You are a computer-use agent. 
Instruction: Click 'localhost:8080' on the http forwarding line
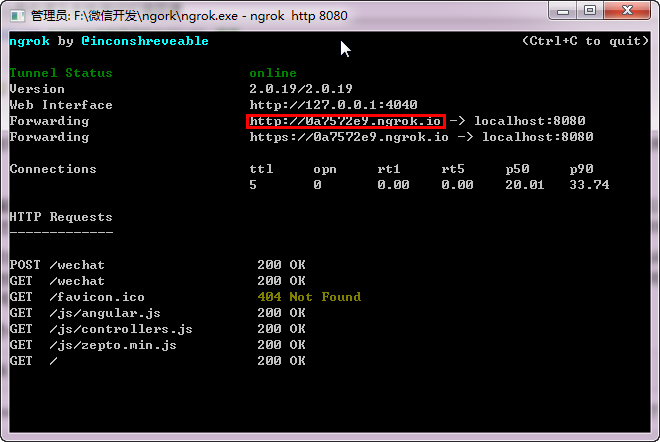click(530, 121)
